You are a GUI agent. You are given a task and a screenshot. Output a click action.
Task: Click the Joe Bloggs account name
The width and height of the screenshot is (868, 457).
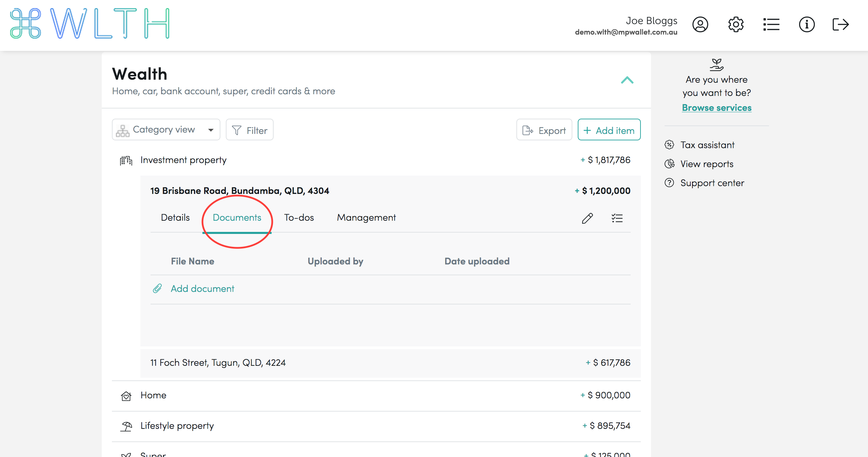(652, 21)
